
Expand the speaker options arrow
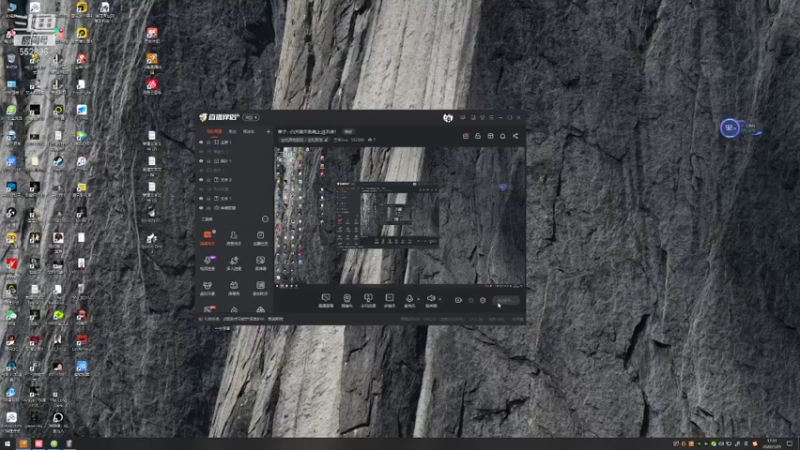click(x=440, y=299)
